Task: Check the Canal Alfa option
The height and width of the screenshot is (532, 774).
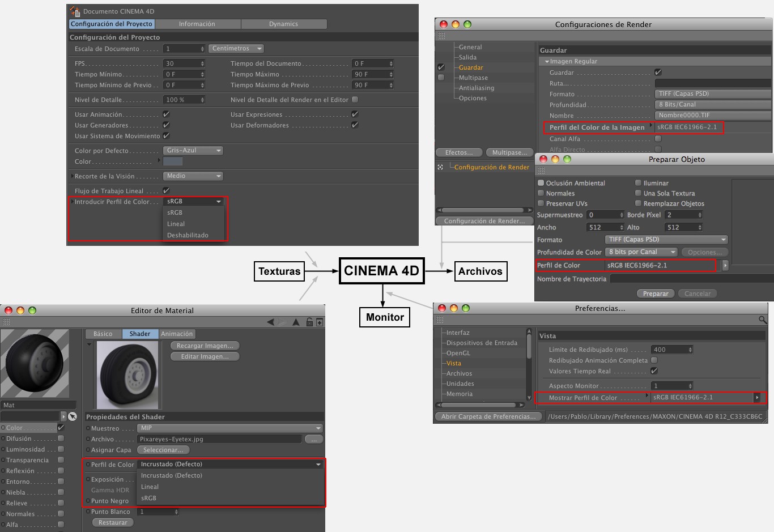Action: [658, 139]
